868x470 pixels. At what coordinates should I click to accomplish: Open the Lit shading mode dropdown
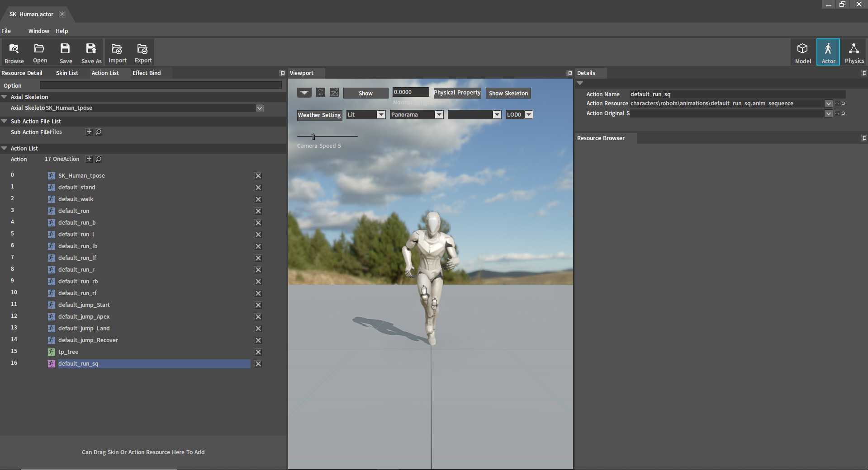(381, 115)
